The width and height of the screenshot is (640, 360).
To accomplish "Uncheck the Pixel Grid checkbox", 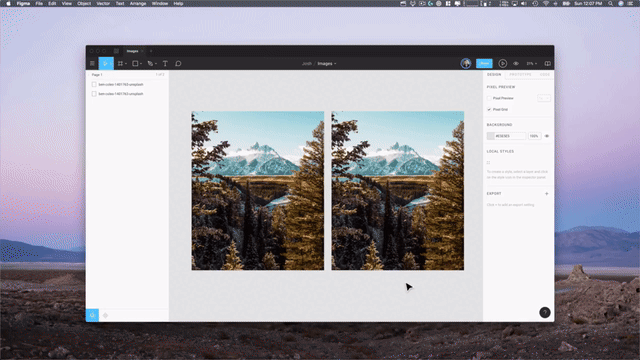I will tap(489, 109).
